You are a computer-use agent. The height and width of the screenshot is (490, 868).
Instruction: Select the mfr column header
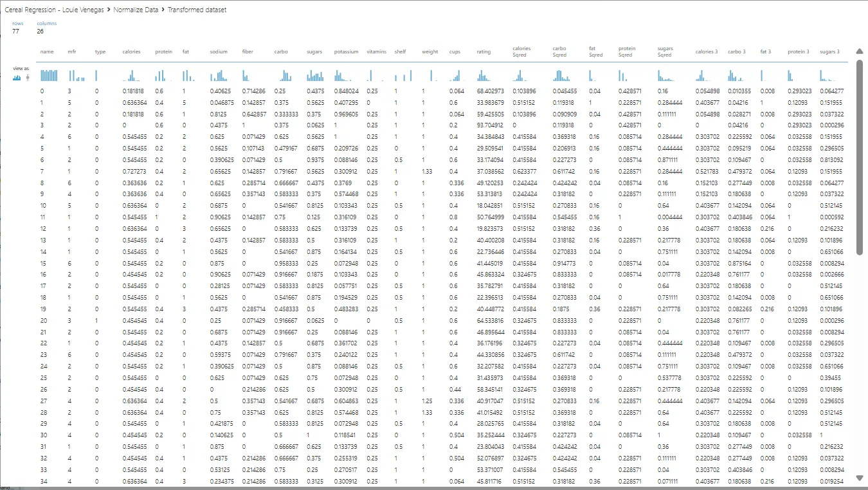pyautogui.click(x=71, y=51)
